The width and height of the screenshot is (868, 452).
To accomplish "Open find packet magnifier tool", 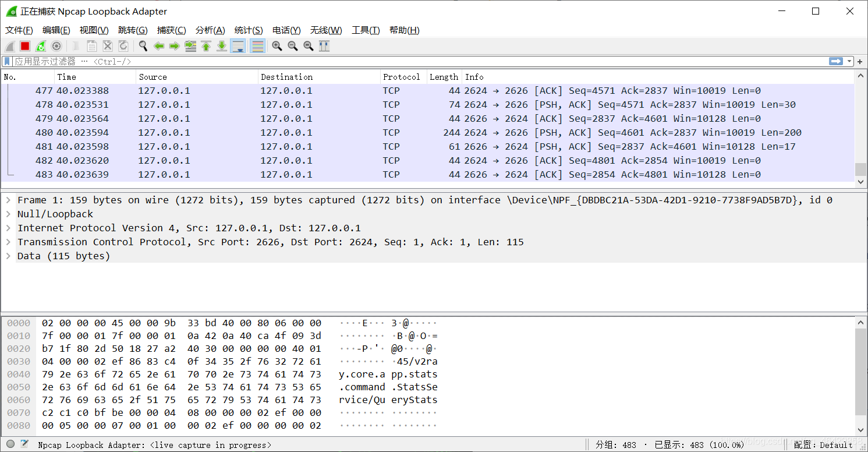I will pyautogui.click(x=143, y=46).
